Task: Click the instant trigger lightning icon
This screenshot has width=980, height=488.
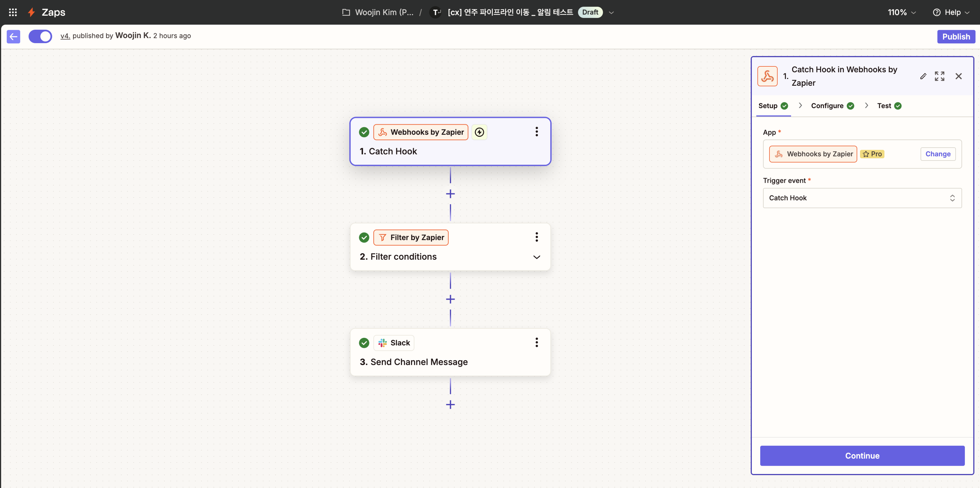Action: (x=479, y=132)
